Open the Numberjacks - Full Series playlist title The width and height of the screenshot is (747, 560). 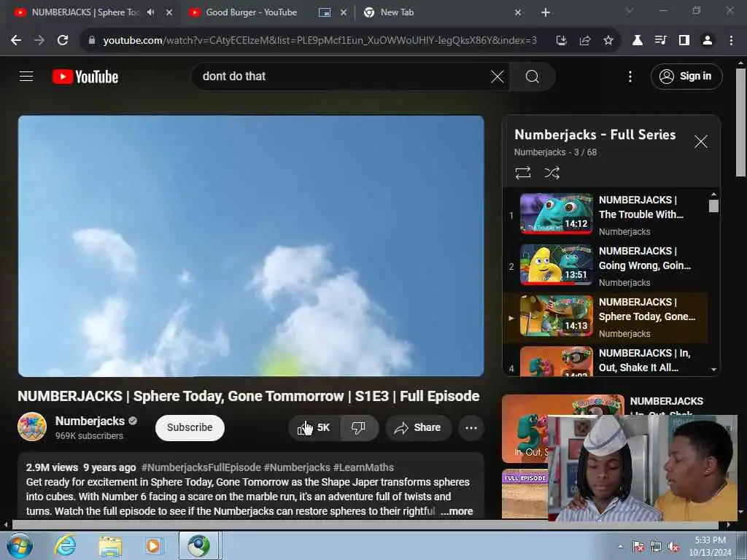tap(595, 135)
